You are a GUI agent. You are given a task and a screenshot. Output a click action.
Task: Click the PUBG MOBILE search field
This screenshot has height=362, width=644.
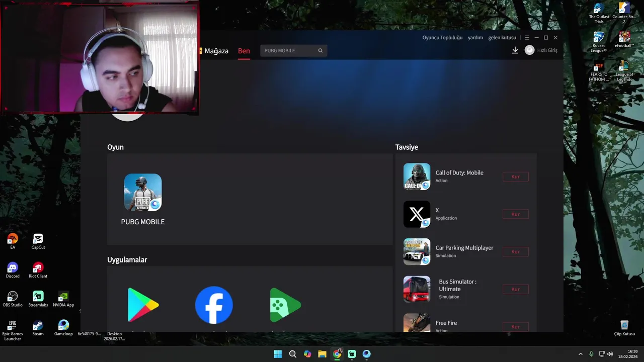tap(294, 50)
